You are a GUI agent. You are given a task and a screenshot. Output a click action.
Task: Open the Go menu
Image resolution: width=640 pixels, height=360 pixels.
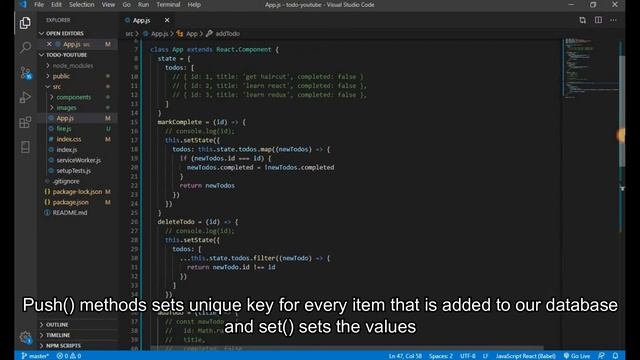(127, 4)
